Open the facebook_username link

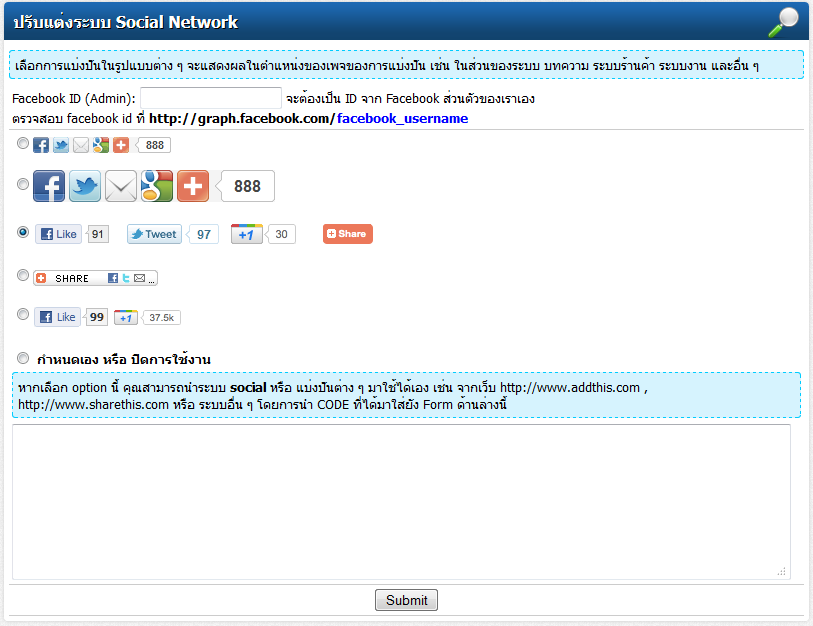pos(402,119)
